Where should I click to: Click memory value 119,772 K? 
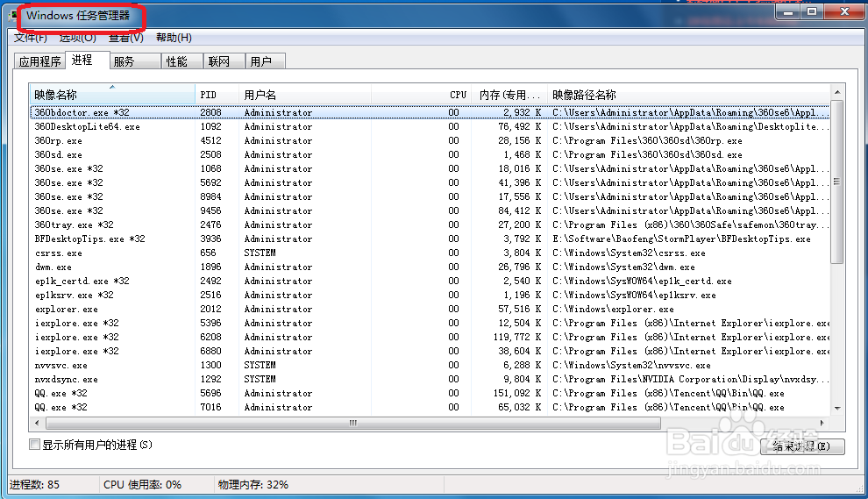[x=517, y=338]
